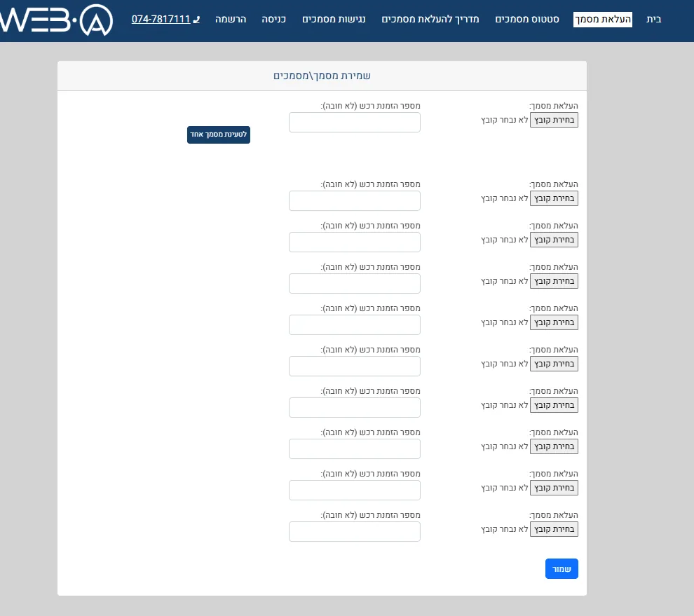Click the eighth בחירת קובץ file button

554,446
